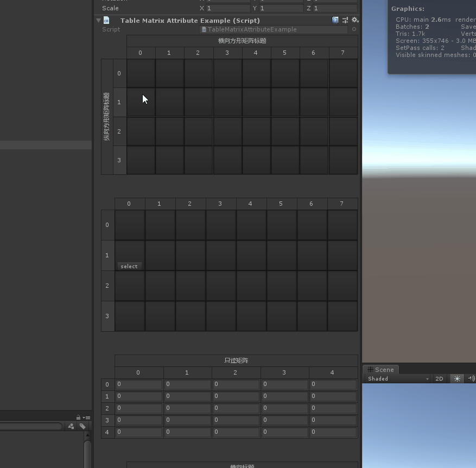Lock the Inspector using the padlock icon
Viewport: 476px width, 468px height.
(78, 417)
